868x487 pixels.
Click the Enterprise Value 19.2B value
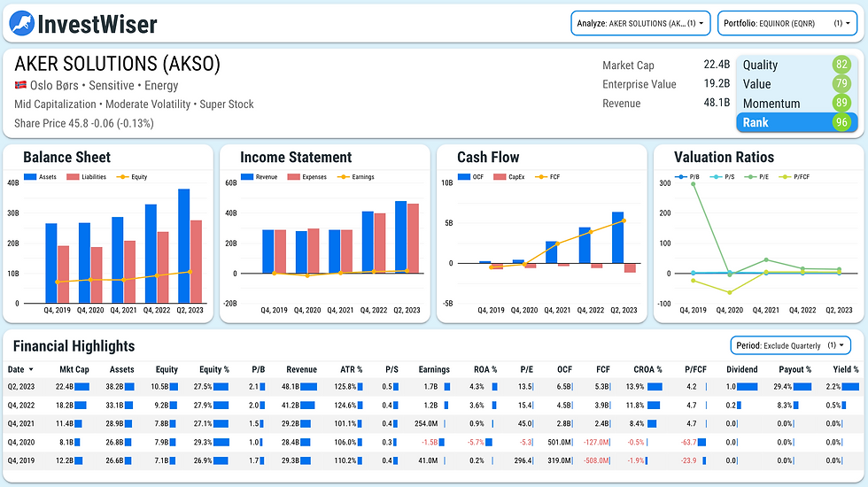pyautogui.click(x=717, y=83)
